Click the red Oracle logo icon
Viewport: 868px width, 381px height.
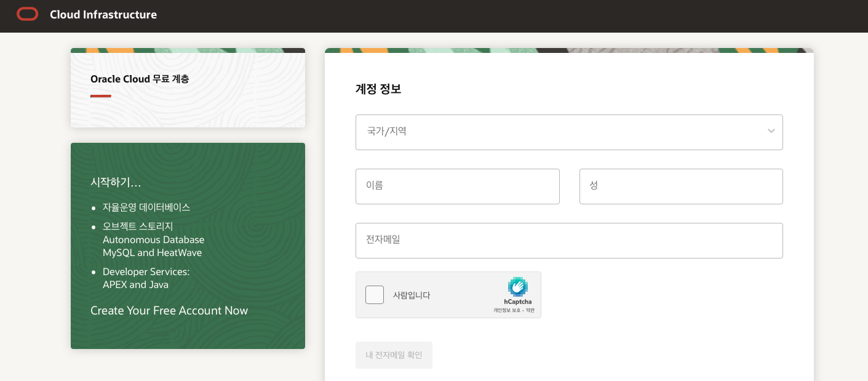click(28, 14)
